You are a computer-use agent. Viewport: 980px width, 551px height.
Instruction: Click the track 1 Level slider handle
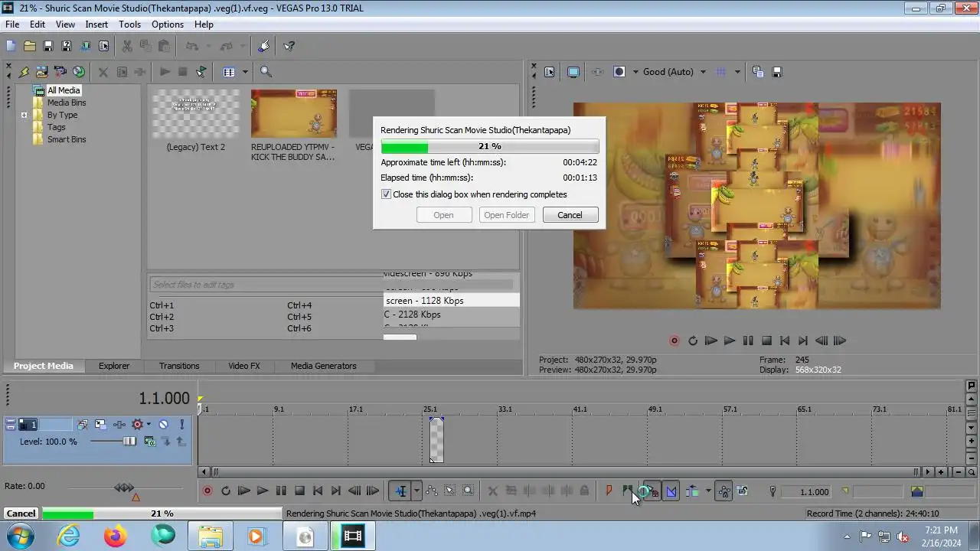tap(129, 442)
